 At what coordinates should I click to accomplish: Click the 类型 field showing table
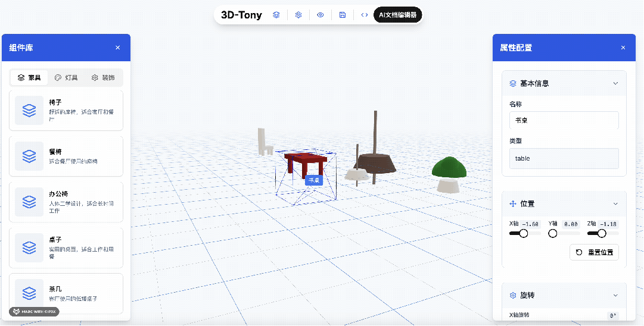[564, 158]
